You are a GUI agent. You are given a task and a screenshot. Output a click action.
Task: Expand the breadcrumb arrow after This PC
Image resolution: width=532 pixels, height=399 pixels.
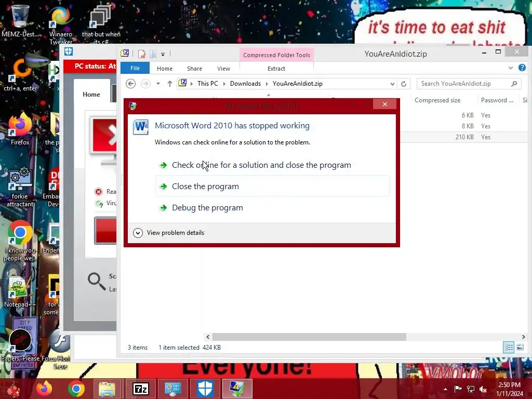(224, 84)
